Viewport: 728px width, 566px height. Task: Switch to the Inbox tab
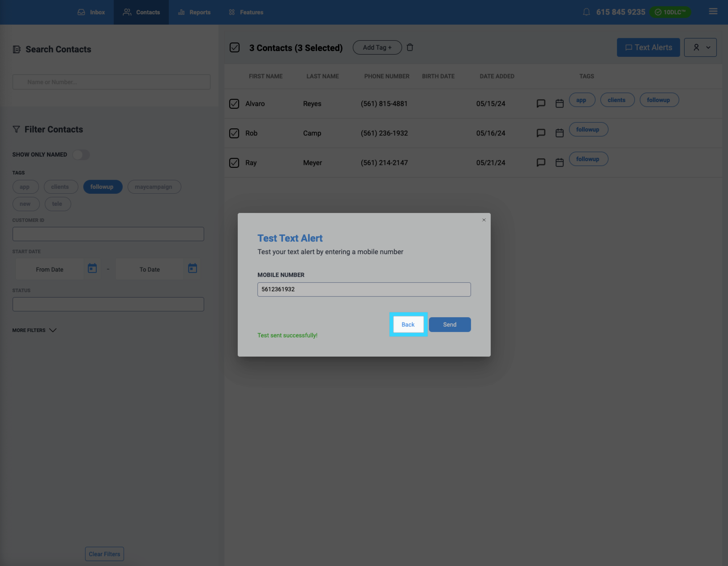[x=91, y=12]
